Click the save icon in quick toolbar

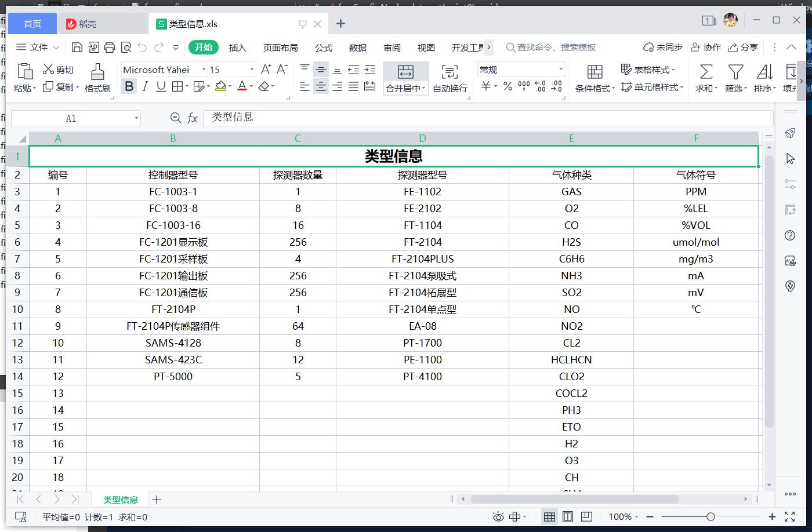77,48
